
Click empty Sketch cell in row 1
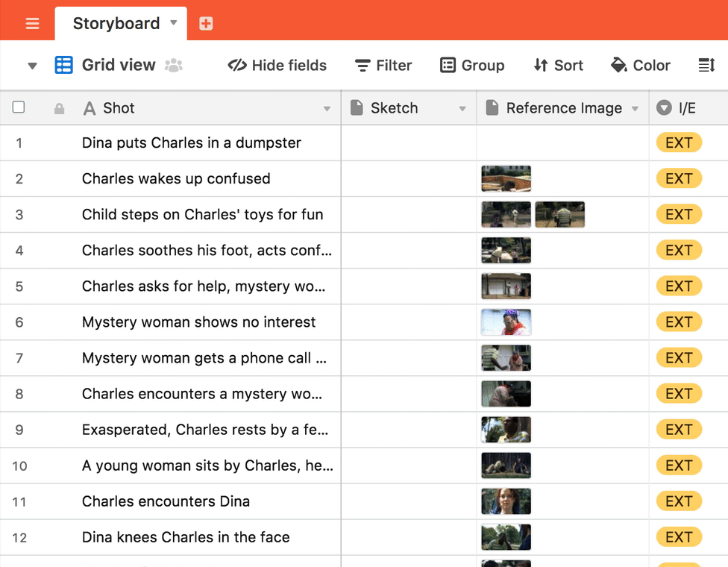pyautogui.click(x=409, y=143)
